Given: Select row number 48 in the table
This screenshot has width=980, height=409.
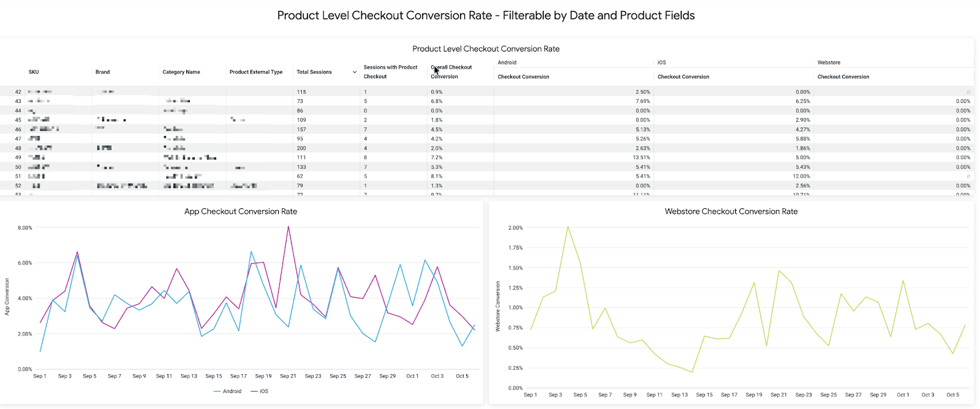Looking at the screenshot, I should [x=18, y=148].
